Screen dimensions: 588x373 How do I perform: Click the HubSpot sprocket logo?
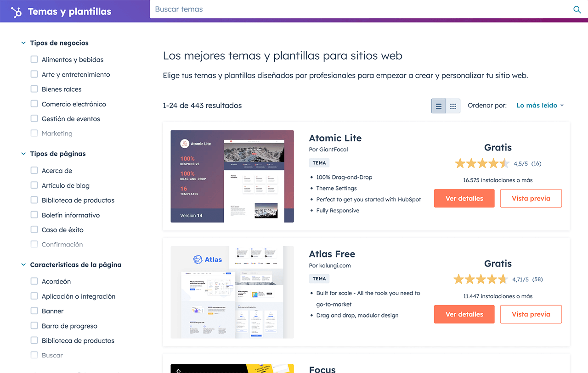[x=17, y=12]
